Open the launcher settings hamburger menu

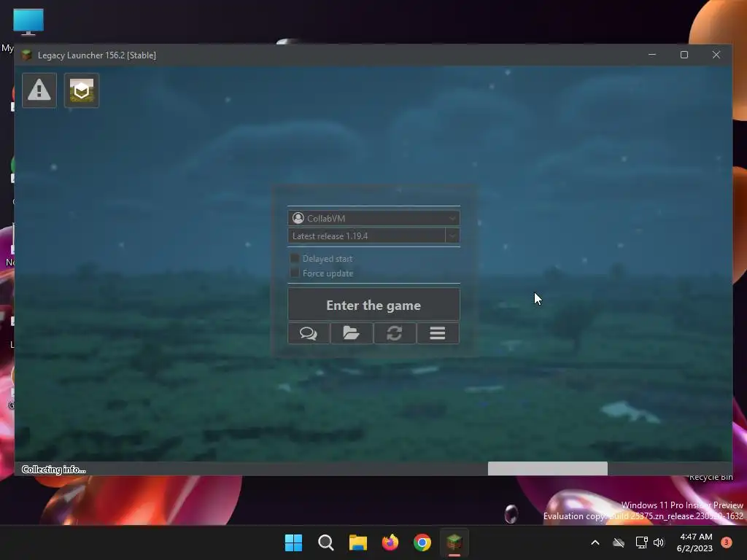(x=438, y=333)
